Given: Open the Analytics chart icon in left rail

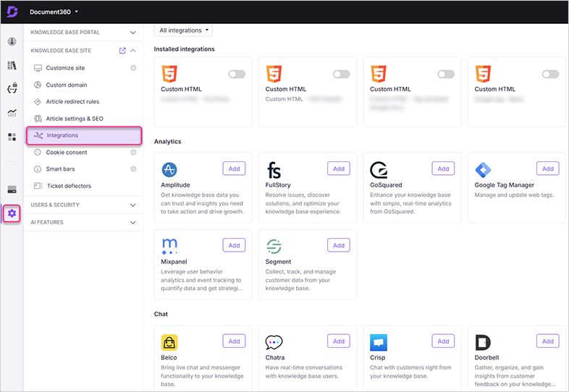Looking at the screenshot, I should (12, 113).
